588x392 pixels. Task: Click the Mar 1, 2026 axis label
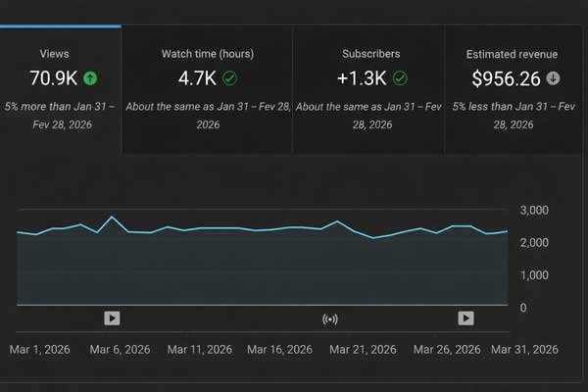tap(39, 349)
